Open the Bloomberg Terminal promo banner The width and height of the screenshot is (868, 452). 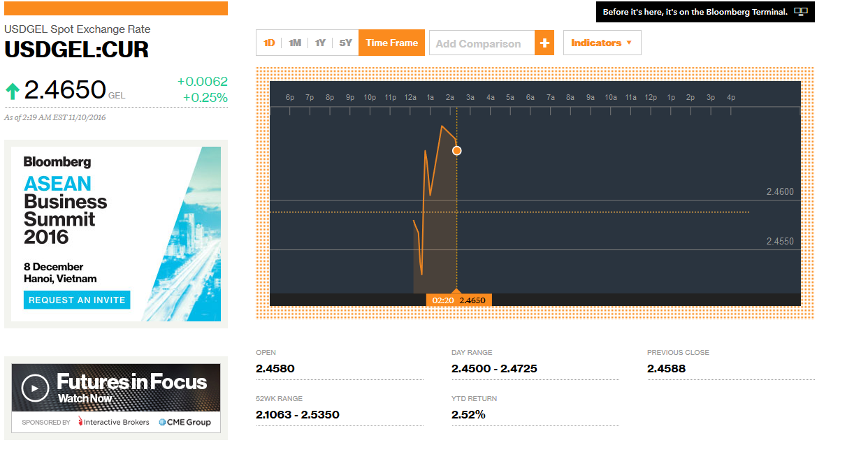(x=705, y=12)
